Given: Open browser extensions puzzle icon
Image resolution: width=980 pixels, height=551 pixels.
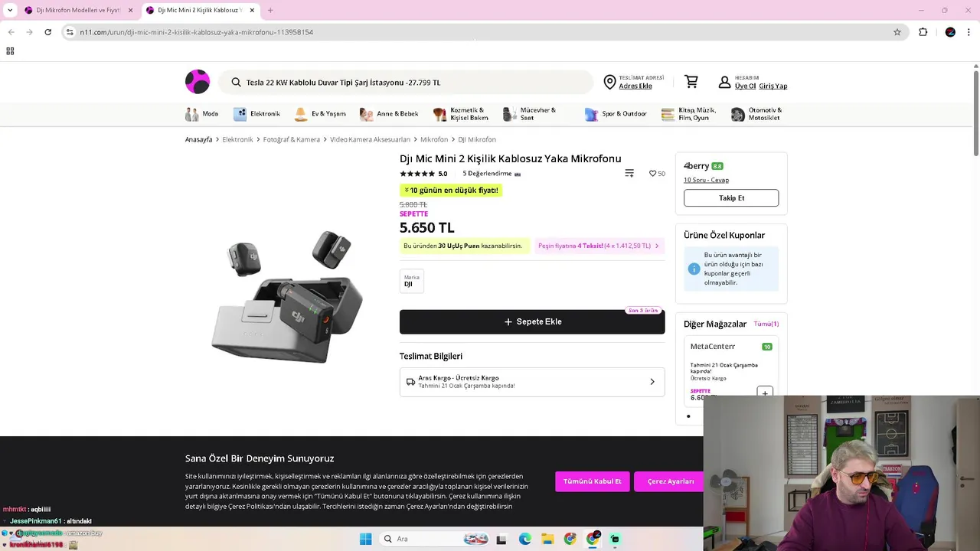Looking at the screenshot, I should [923, 32].
